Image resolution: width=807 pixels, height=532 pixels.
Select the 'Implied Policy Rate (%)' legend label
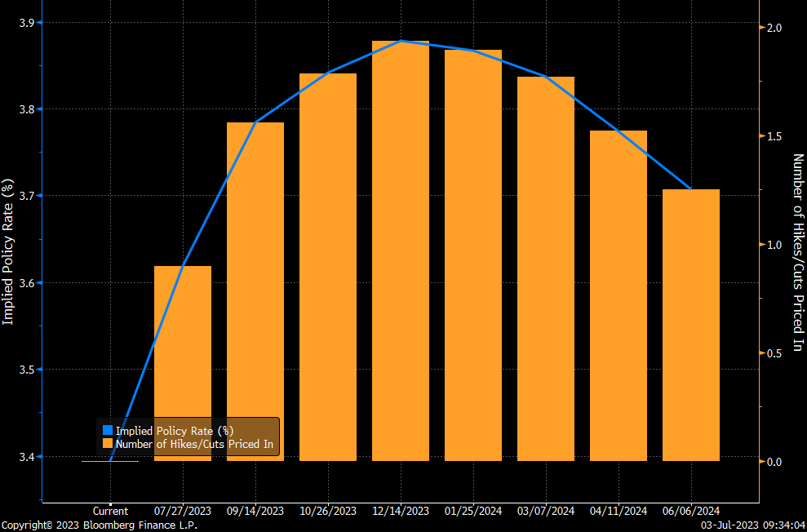coord(175,430)
